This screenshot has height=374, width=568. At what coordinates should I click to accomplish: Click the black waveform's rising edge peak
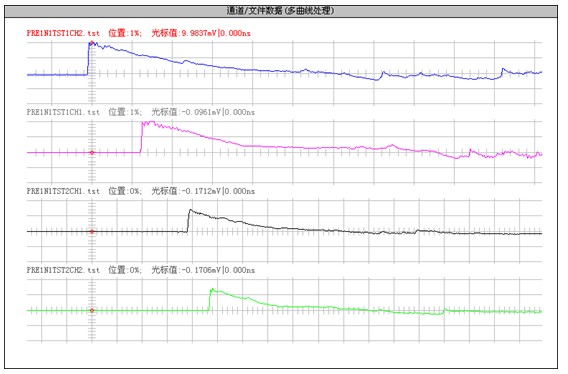tap(190, 210)
